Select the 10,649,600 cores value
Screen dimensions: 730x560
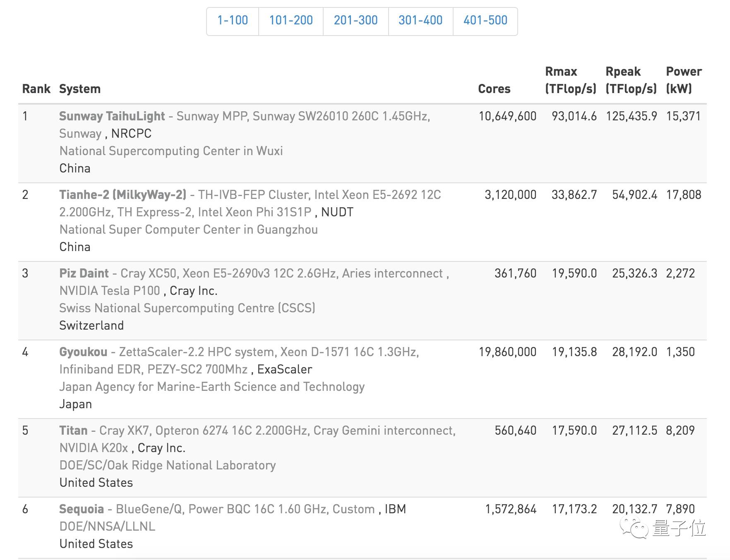(507, 116)
